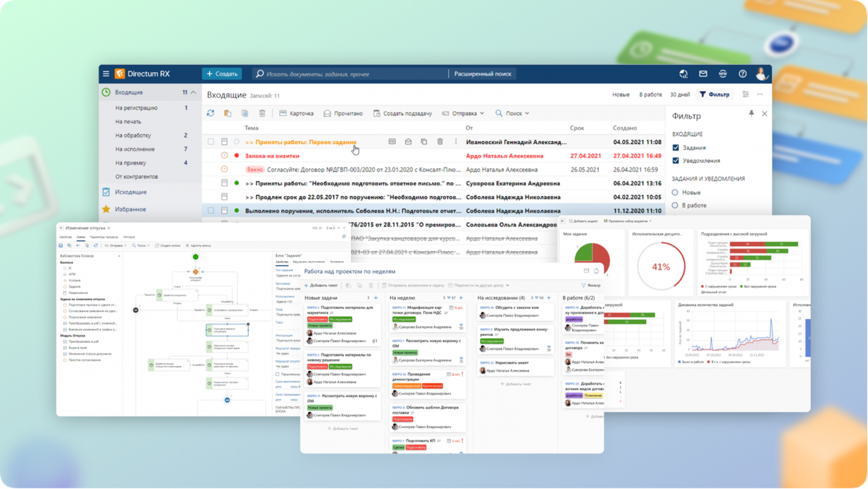
Task: Click mark-read envelope icon on Первое задание row
Action: point(408,142)
